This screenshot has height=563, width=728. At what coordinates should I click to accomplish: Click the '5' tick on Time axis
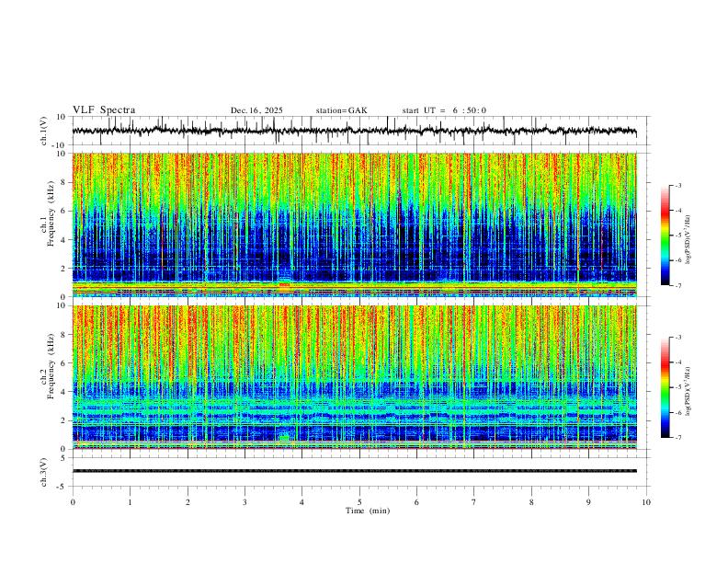[x=359, y=502]
